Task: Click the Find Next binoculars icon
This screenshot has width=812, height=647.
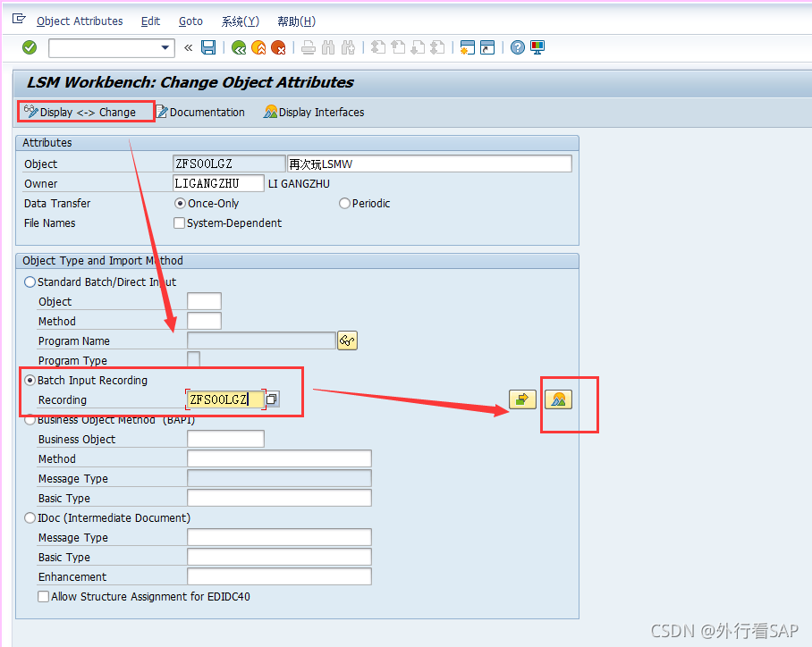Action: coord(348,48)
